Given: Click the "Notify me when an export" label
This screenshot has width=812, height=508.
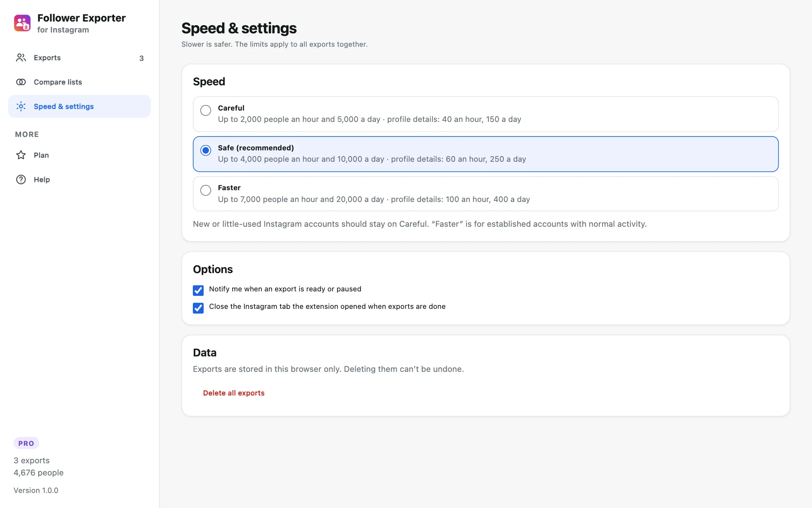Looking at the screenshot, I should [285, 289].
